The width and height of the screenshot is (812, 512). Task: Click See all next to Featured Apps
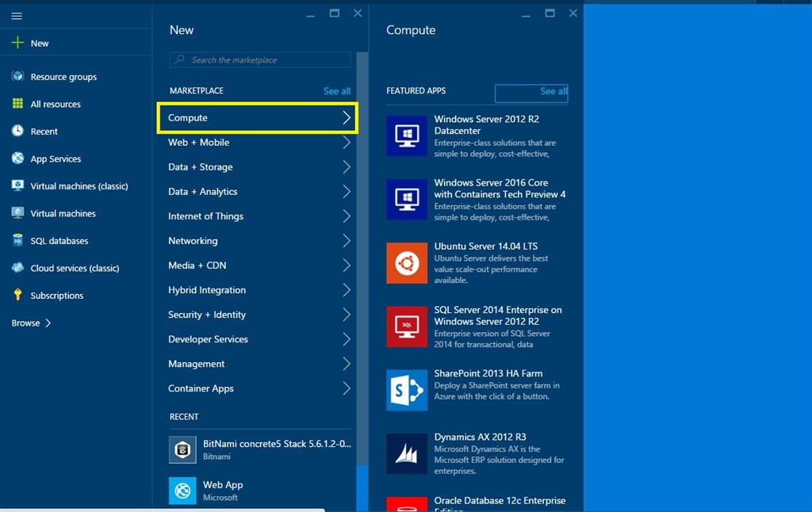553,91
